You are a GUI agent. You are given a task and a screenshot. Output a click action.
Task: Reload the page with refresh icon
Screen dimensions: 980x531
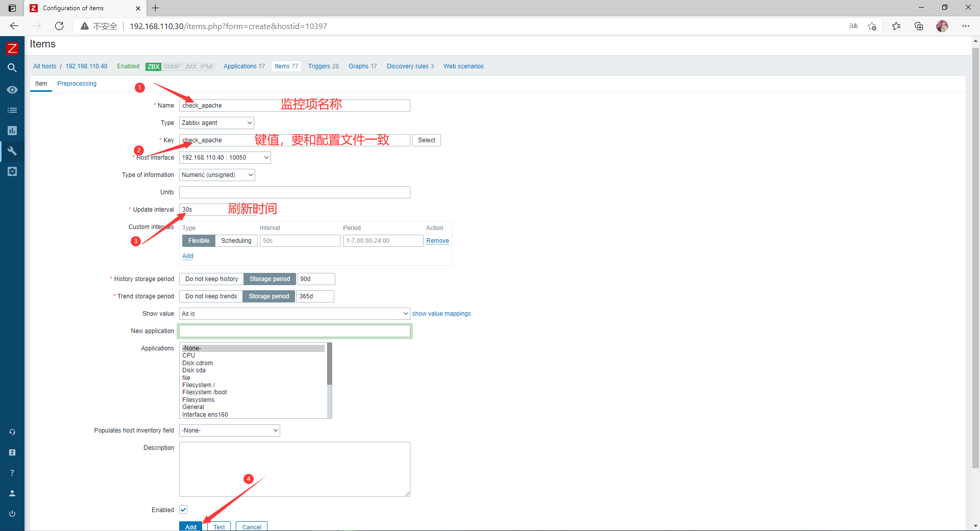[x=59, y=26]
